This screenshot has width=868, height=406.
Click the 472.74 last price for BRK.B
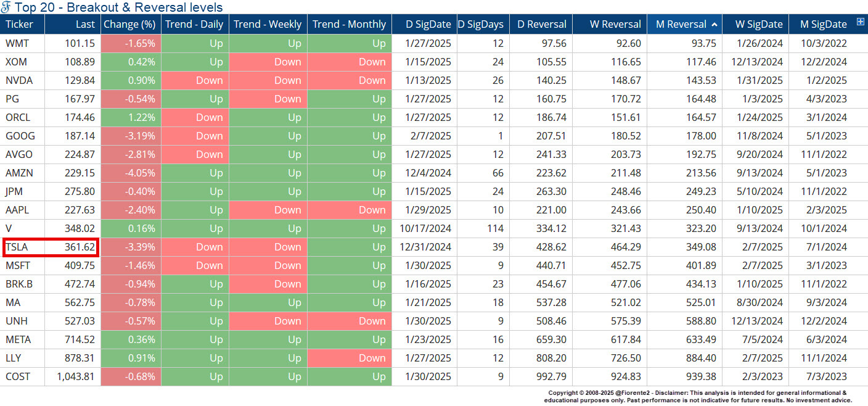[x=73, y=284]
